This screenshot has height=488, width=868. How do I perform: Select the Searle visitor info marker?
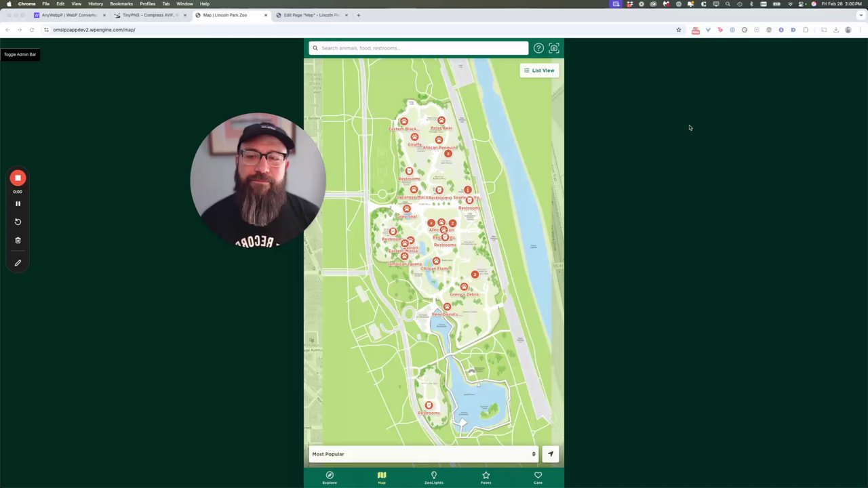(x=467, y=190)
